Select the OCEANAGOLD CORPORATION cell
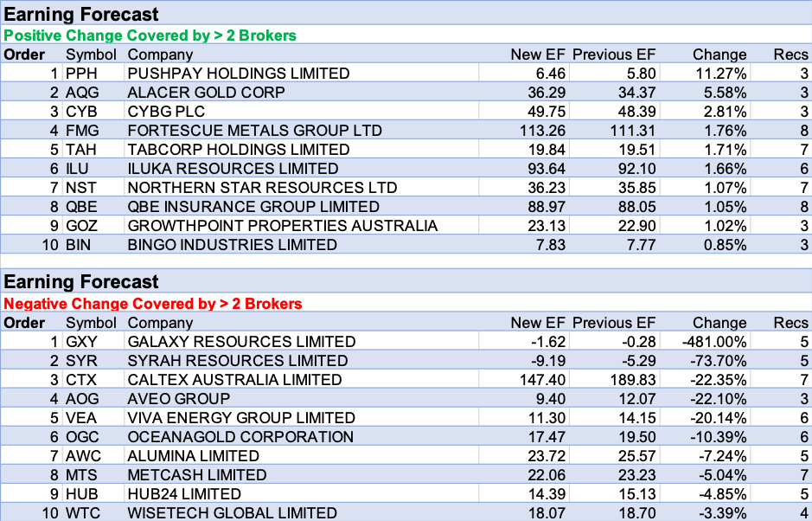Image resolution: width=812 pixels, height=521 pixels. [x=240, y=437]
